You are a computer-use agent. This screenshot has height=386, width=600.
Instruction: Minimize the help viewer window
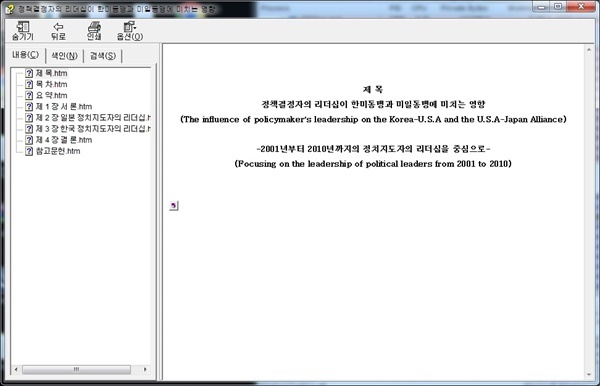541,7
